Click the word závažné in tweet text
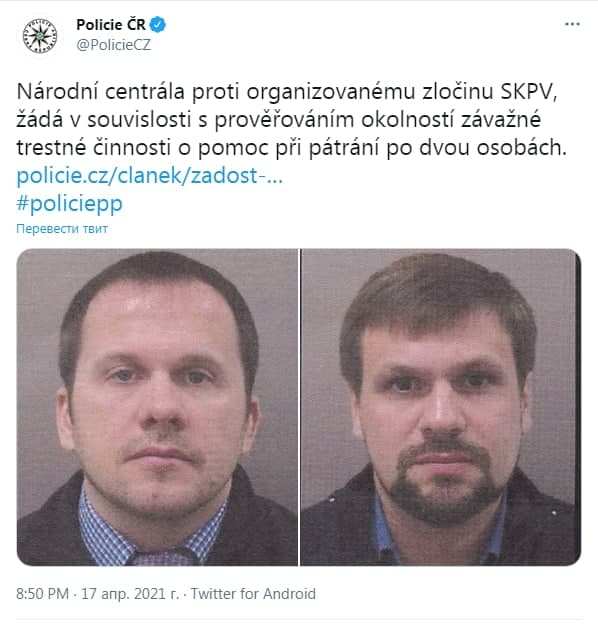This screenshot has width=598, height=628. pos(501,120)
